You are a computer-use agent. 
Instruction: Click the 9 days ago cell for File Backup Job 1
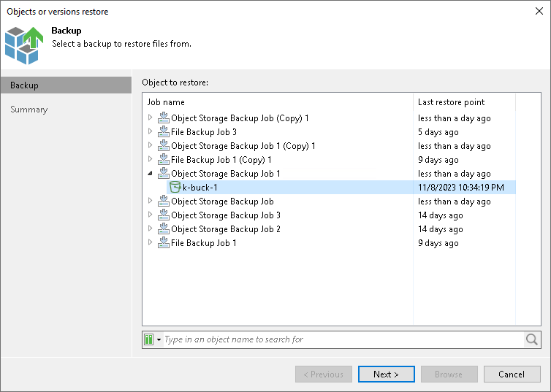[438, 243]
